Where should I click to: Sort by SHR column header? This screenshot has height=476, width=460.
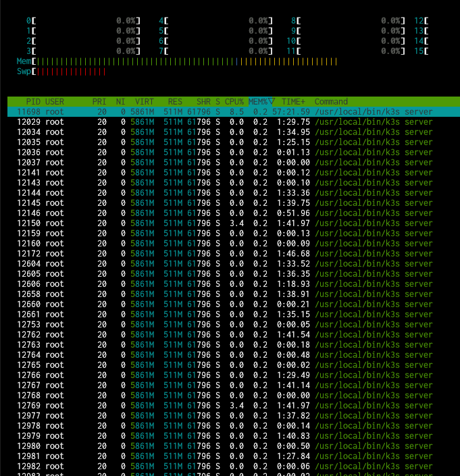coord(203,102)
